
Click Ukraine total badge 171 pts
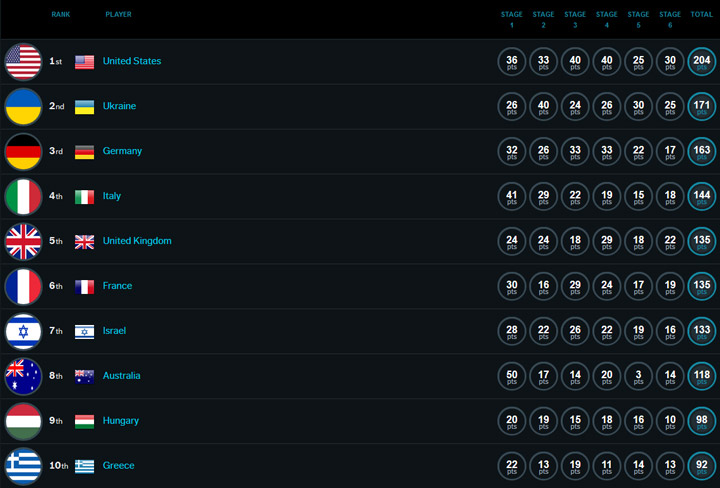pyautogui.click(x=702, y=107)
